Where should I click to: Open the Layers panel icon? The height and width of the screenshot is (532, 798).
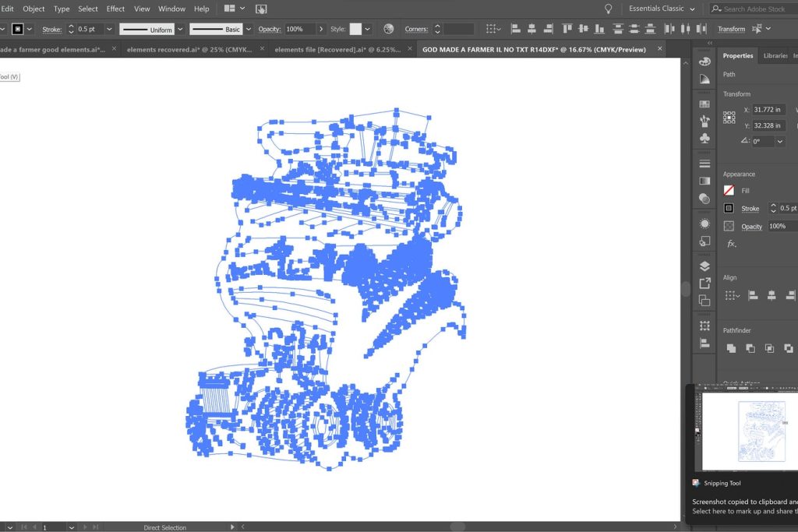704,266
